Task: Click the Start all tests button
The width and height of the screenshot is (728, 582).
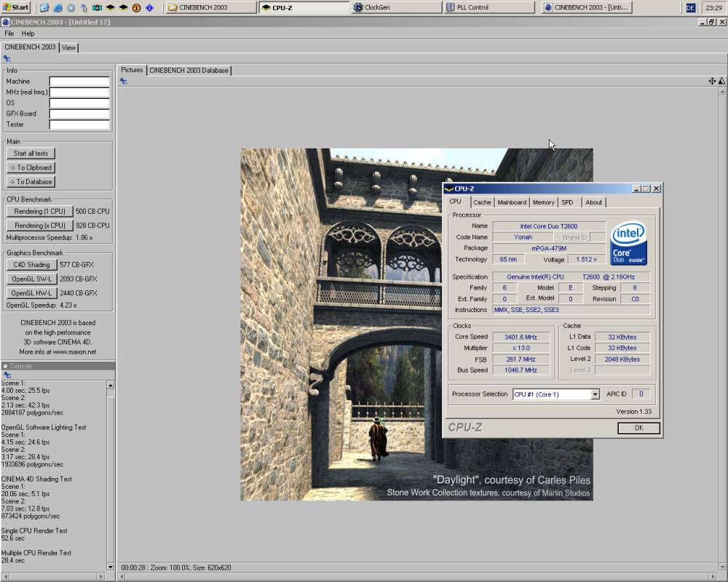Action: pos(31,154)
